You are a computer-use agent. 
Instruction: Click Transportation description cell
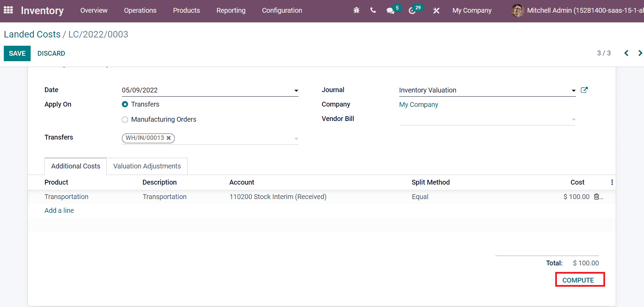coord(165,197)
